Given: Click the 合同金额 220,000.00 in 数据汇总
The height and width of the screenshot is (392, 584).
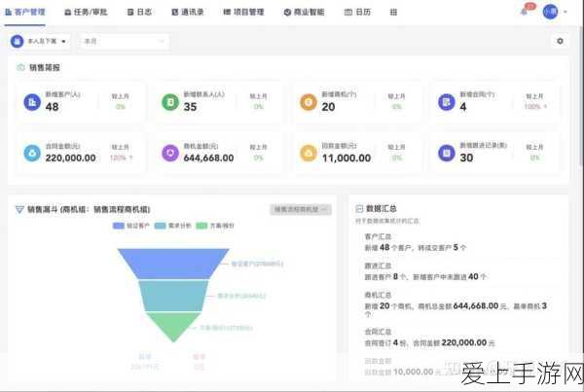Looking at the screenshot, I should click(x=463, y=342).
